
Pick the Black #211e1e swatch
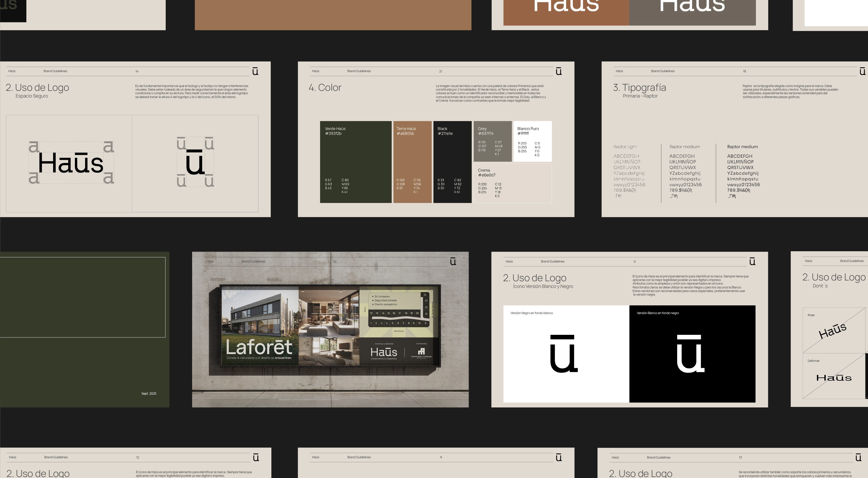(x=452, y=162)
